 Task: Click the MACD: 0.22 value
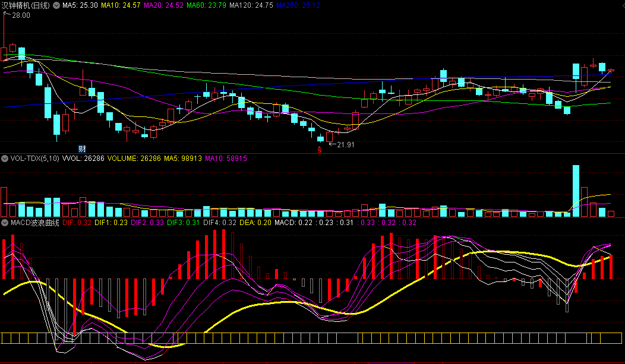pyautogui.click(x=293, y=223)
